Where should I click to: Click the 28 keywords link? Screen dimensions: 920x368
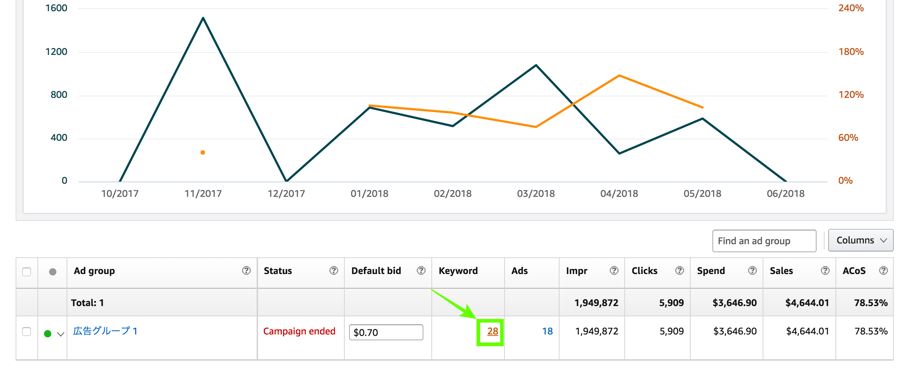(492, 332)
